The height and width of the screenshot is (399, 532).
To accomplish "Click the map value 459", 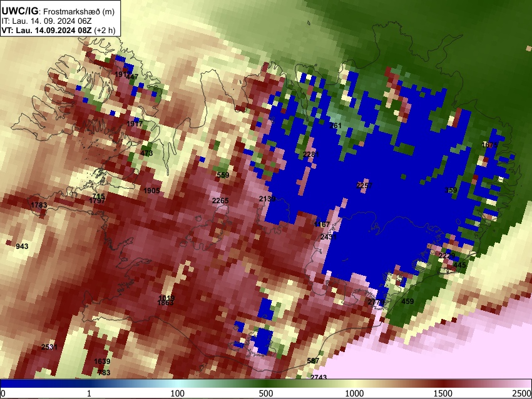I will click(407, 301).
